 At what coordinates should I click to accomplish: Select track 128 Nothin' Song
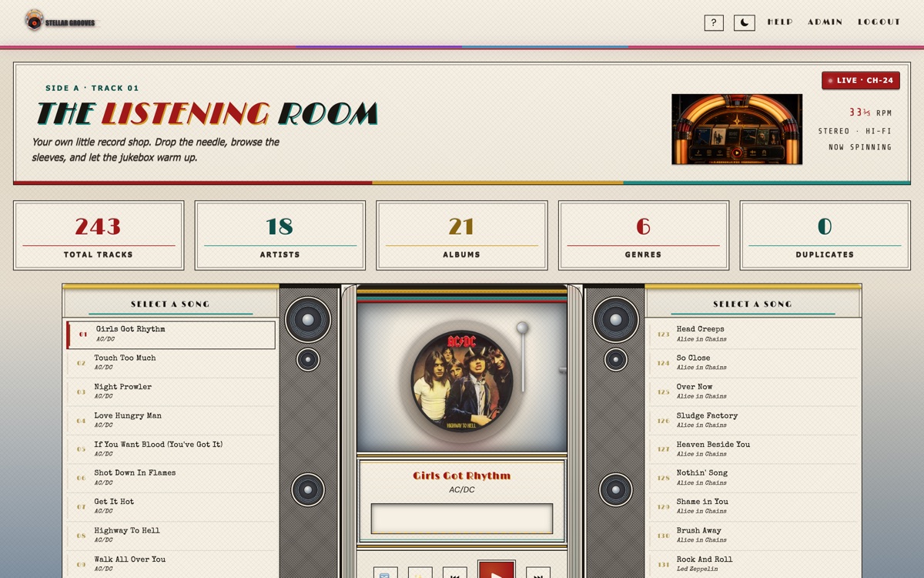tap(753, 478)
